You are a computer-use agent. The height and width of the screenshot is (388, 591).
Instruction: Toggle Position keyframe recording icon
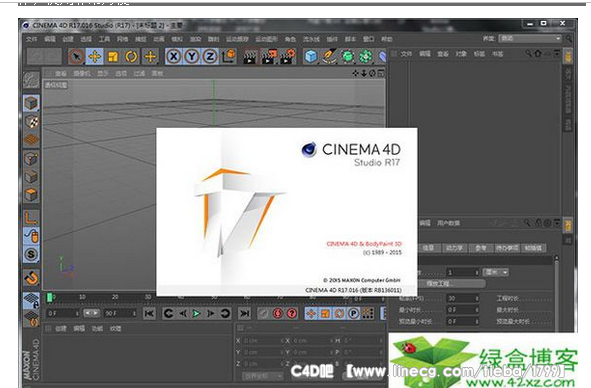point(311,313)
